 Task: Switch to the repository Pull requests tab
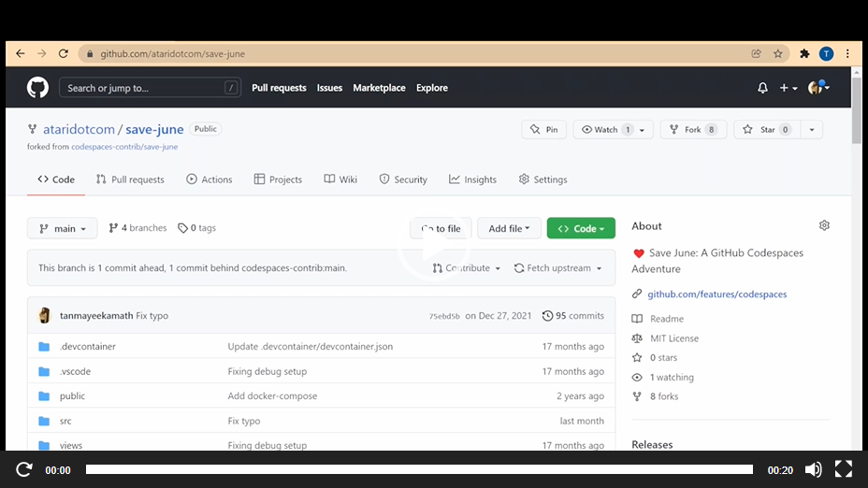tap(130, 179)
